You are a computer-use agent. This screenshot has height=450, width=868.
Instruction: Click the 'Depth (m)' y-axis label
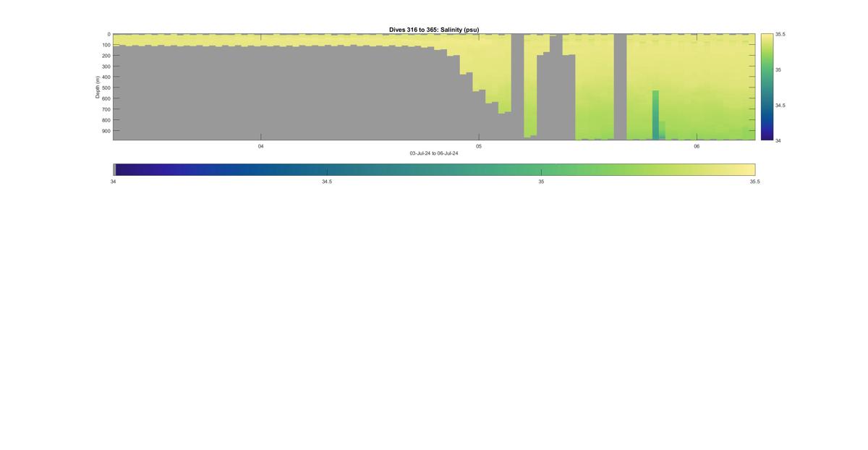97,87
